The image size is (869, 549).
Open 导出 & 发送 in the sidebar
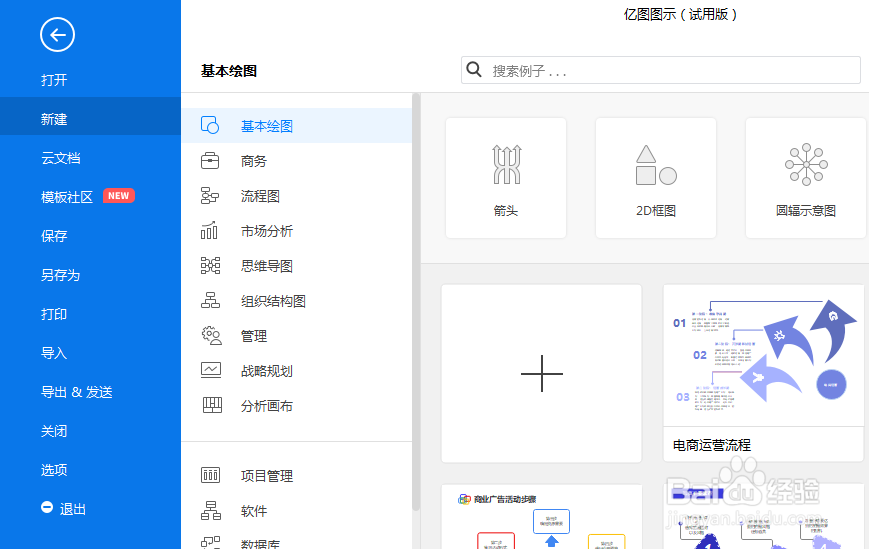(76, 392)
